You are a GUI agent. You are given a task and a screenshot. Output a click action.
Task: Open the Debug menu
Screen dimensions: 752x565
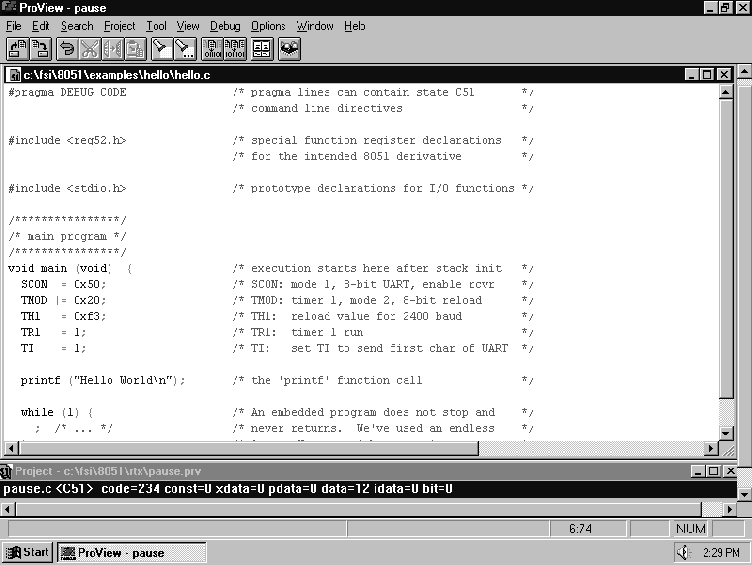[225, 26]
